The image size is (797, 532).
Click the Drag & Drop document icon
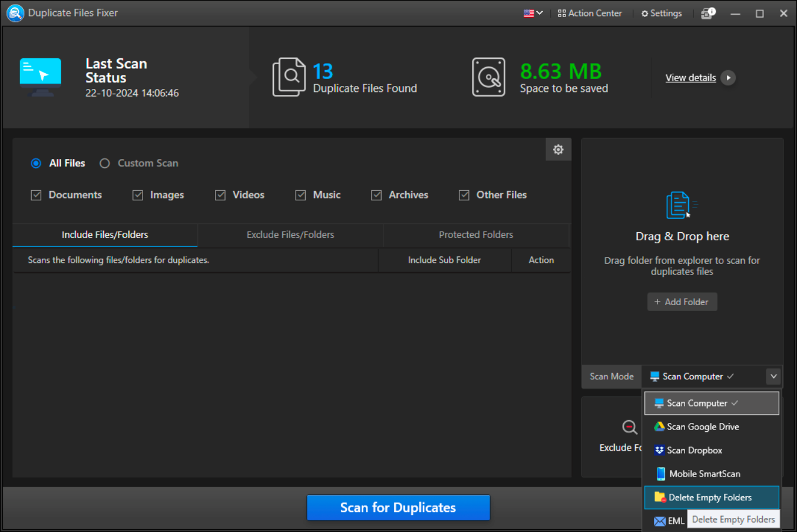click(679, 206)
